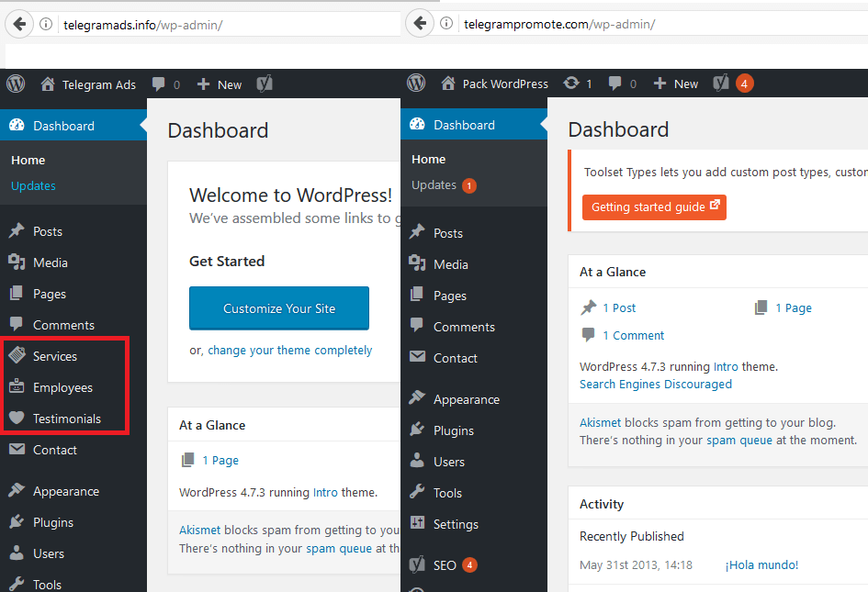The image size is (868, 592).
Task: Click the Akismet link in the Pack WordPress dashboard
Action: (600, 423)
